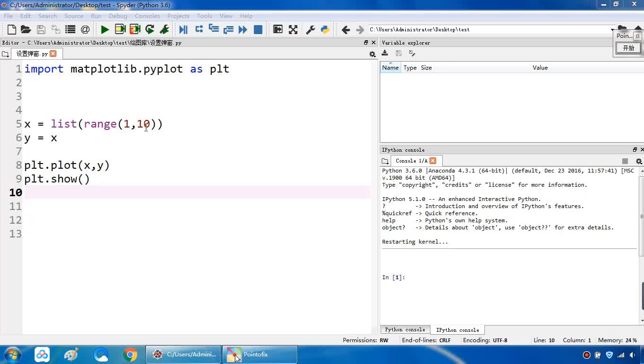Open Preferences with the wrench icon
This screenshot has width=644, height=364.
tap(311, 29)
